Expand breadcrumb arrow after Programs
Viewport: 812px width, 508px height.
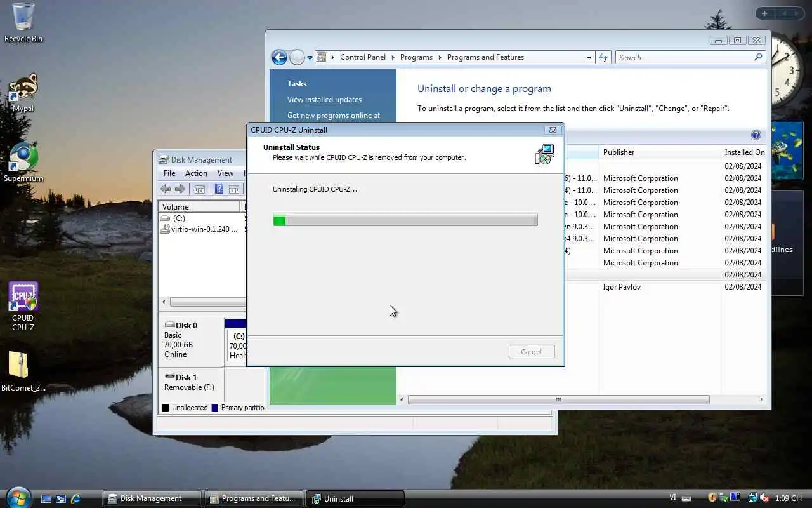440,57
